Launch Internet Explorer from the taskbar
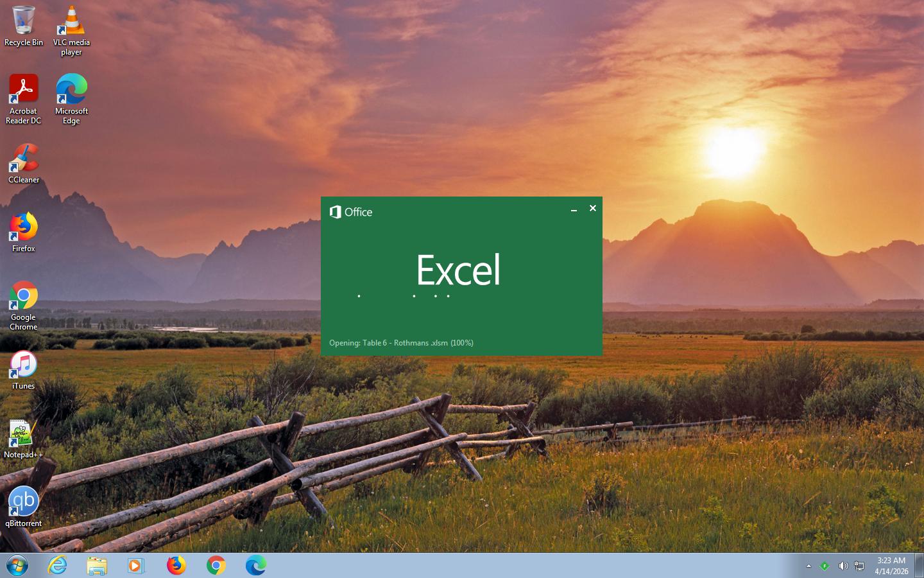 tap(58, 565)
